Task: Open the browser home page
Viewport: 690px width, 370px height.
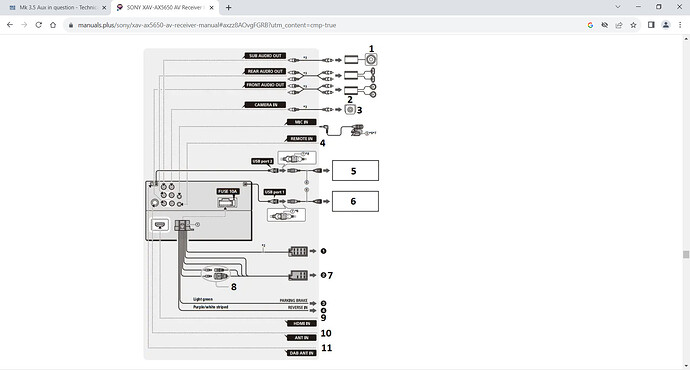Action: (x=53, y=25)
